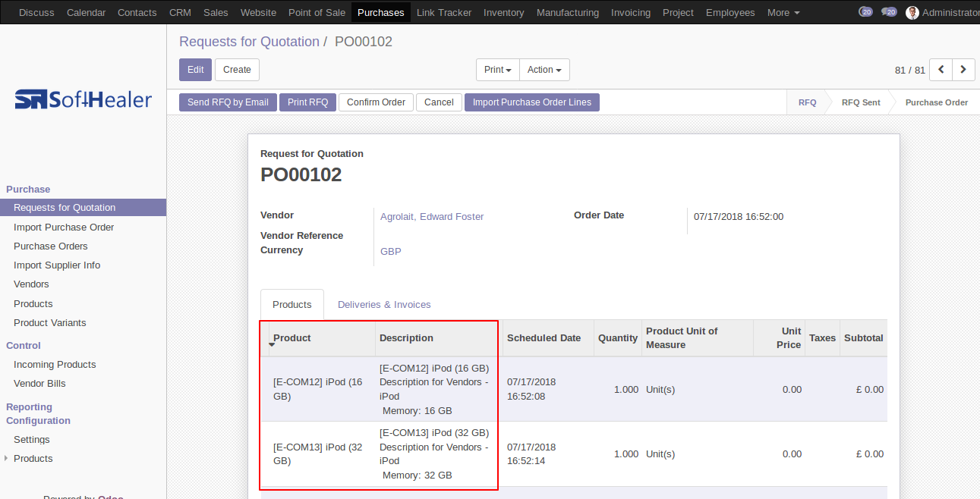Open Settings in sidebar
The width and height of the screenshot is (980, 499).
click(83, 440)
